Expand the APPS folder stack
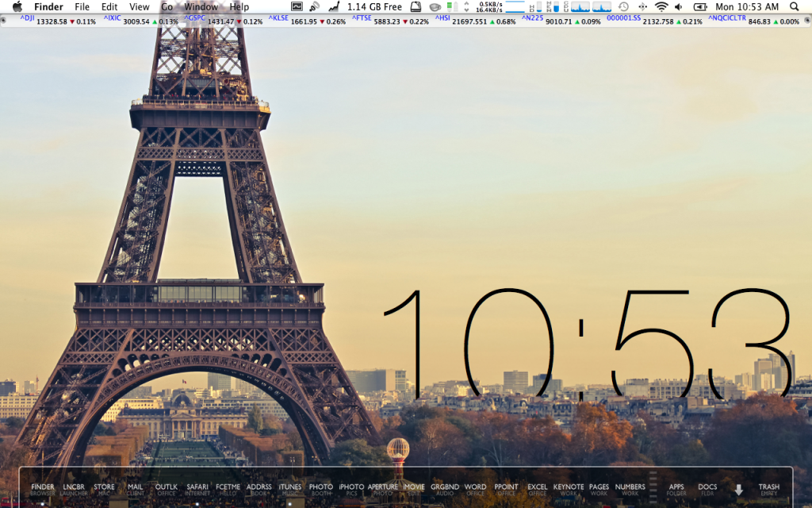This screenshot has width=812, height=508. [676, 489]
